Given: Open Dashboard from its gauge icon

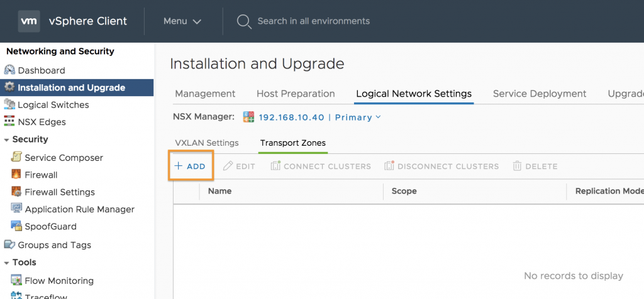Looking at the screenshot, I should 9,70.
